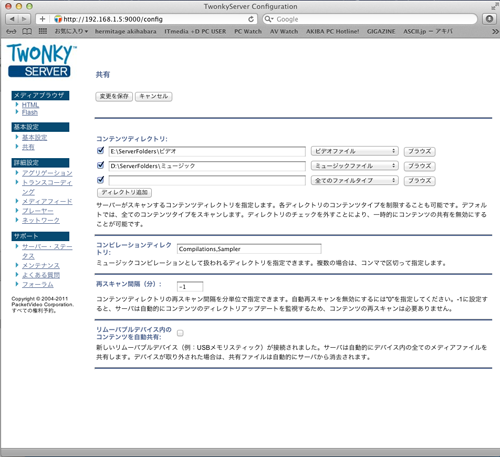Show more bookmarks with the double-chevron icon
Image resolution: width=500 pixels, height=457 pixels.
tap(495, 31)
